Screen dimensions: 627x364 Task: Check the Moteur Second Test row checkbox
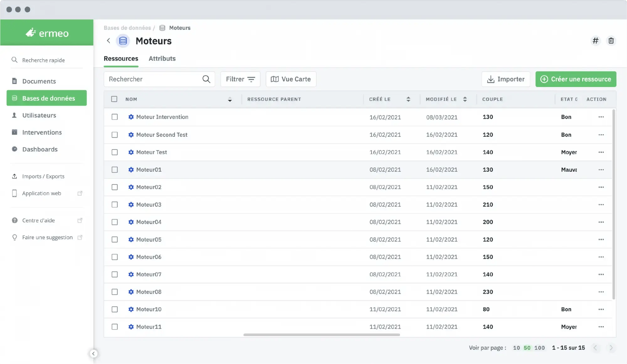[115, 135]
